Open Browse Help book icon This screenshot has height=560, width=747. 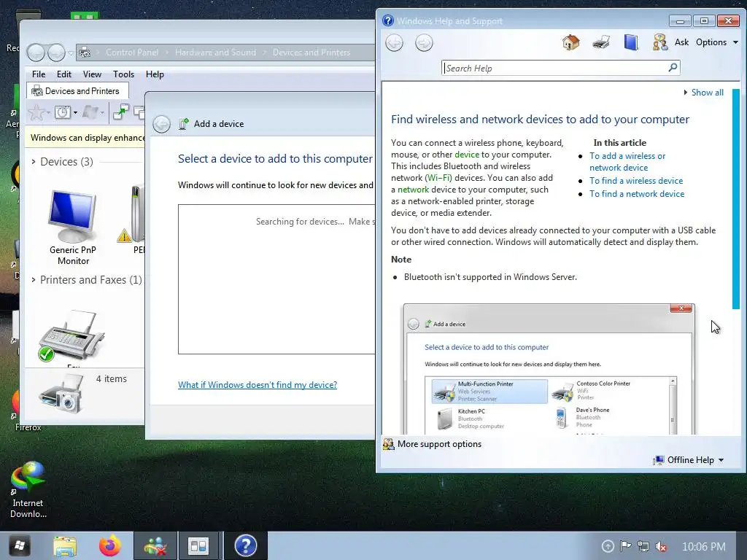coord(631,42)
